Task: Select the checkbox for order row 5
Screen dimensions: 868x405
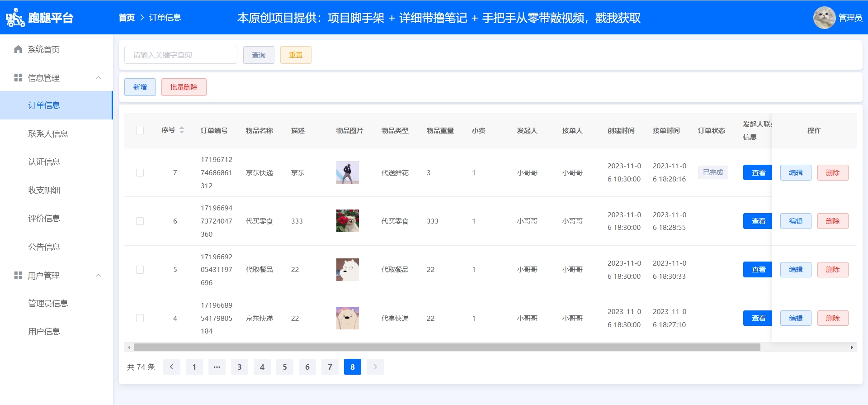Action: pos(140,270)
